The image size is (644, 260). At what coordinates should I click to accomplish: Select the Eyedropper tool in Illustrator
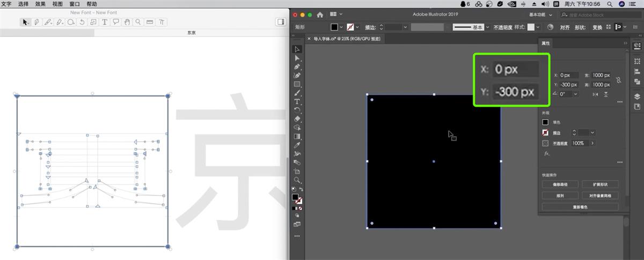(x=297, y=145)
